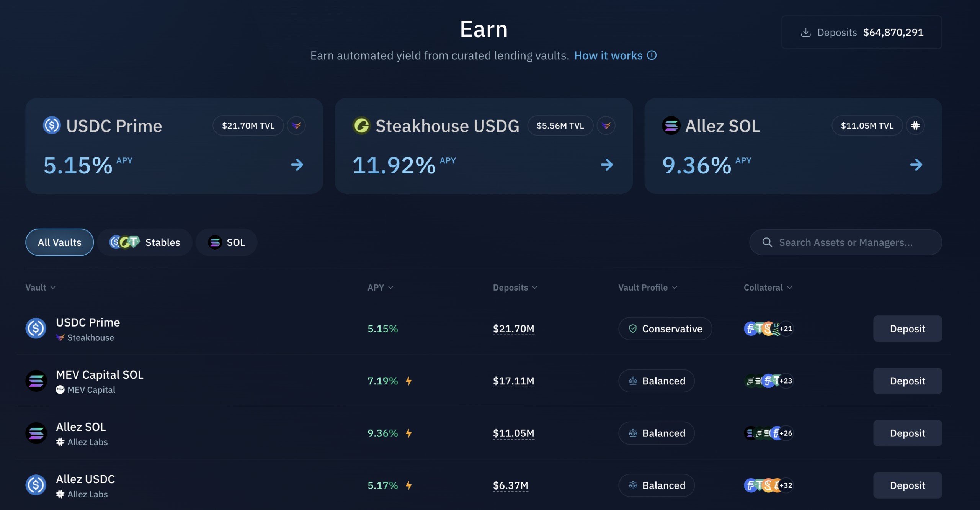Deposit into Allez USDC vault
This screenshot has height=510, width=980.
(907, 485)
